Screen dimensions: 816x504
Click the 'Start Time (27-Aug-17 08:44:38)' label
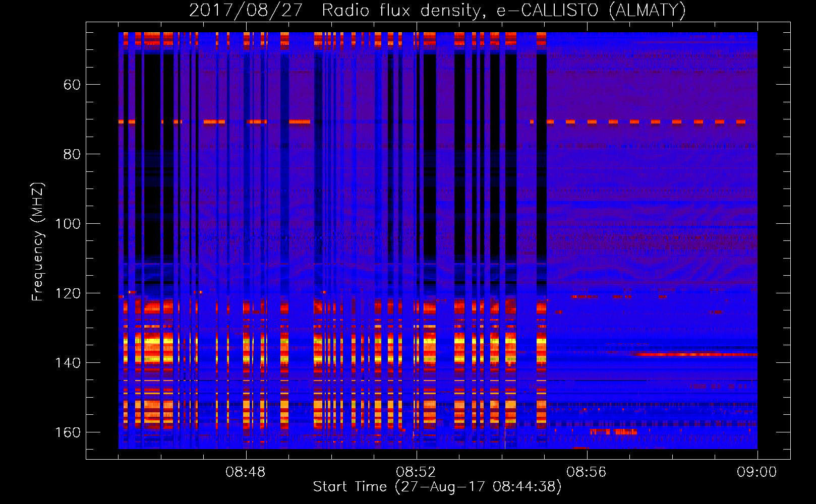click(437, 487)
